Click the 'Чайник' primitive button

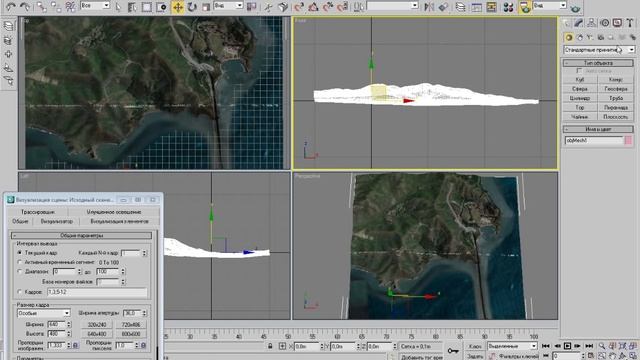tap(580, 117)
